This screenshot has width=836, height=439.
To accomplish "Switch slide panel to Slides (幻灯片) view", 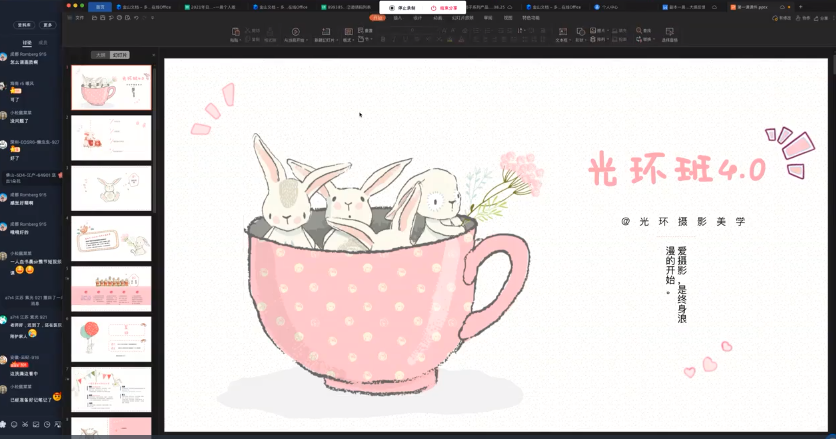I will (x=119, y=55).
